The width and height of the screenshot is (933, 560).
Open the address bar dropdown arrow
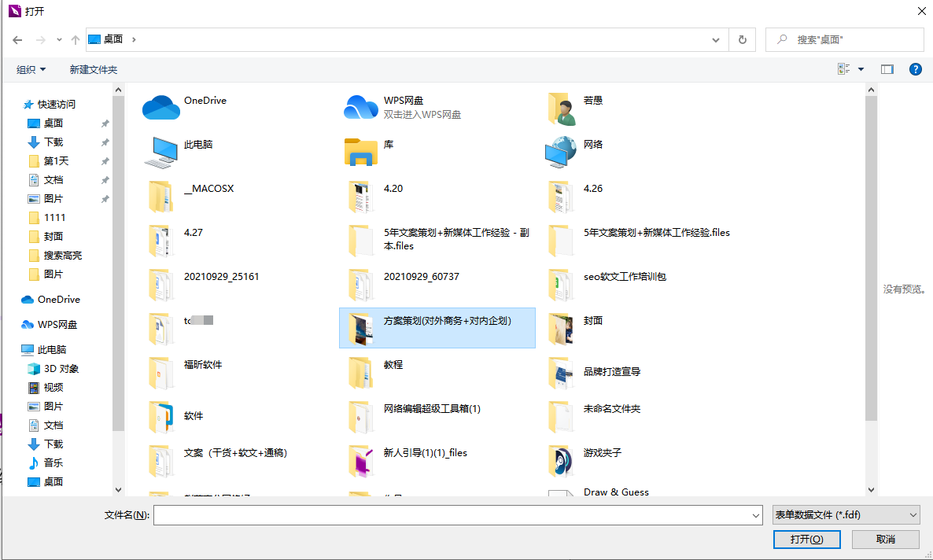pos(715,39)
